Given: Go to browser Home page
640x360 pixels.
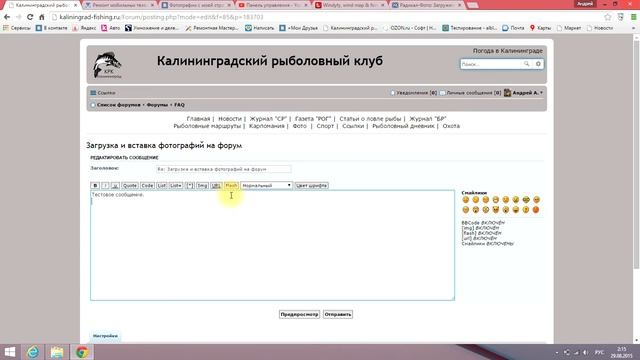Looking at the screenshot, I should 41,17.
